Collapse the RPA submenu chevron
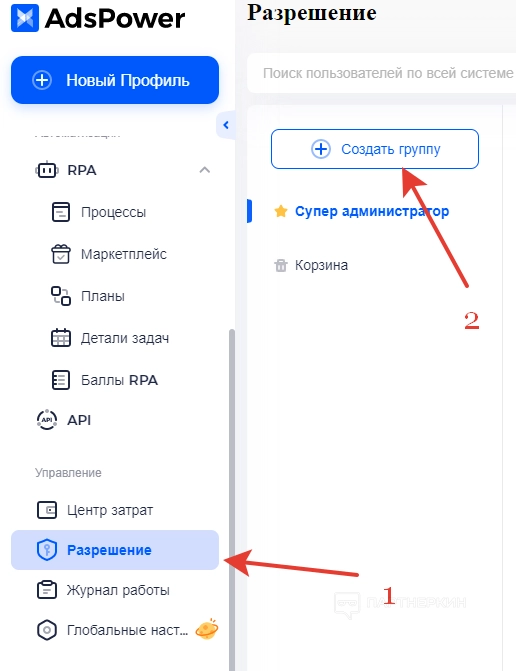Image resolution: width=517 pixels, height=671 pixels. coord(205,170)
